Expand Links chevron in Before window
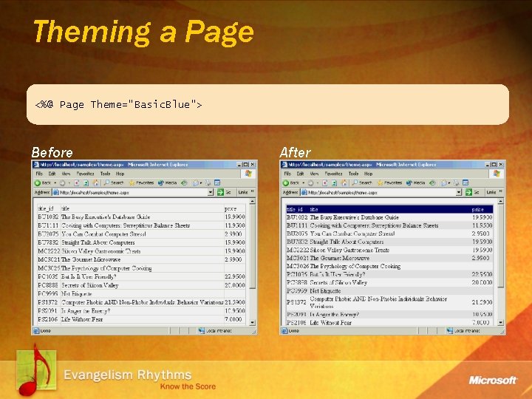 [253, 191]
